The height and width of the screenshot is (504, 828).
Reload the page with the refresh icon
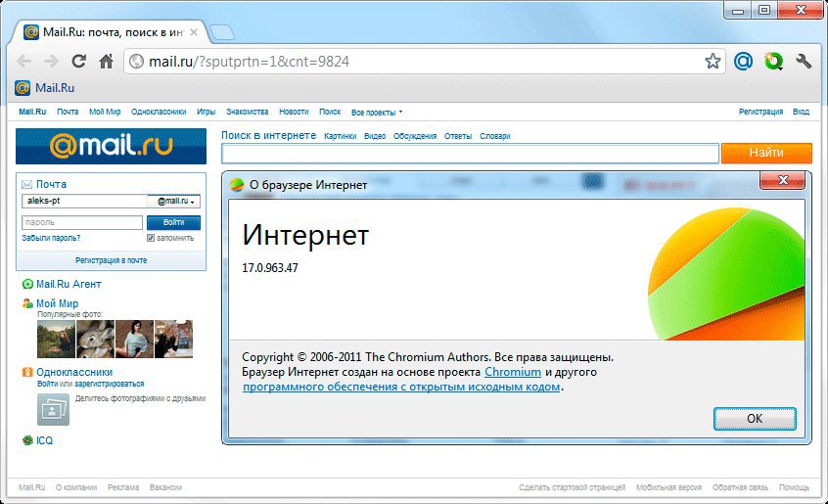click(78, 62)
